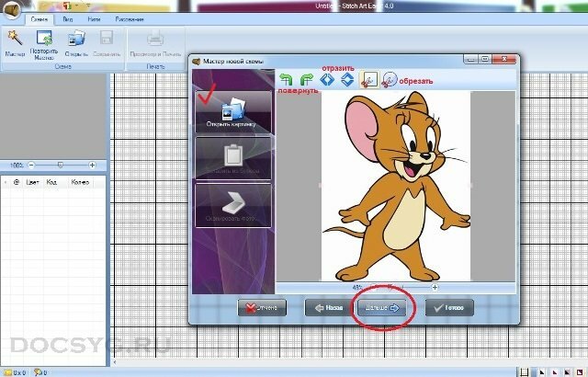Click the left panel zoom slider handle
Image resolution: width=588 pixels, height=377 pixels.
tap(61, 166)
